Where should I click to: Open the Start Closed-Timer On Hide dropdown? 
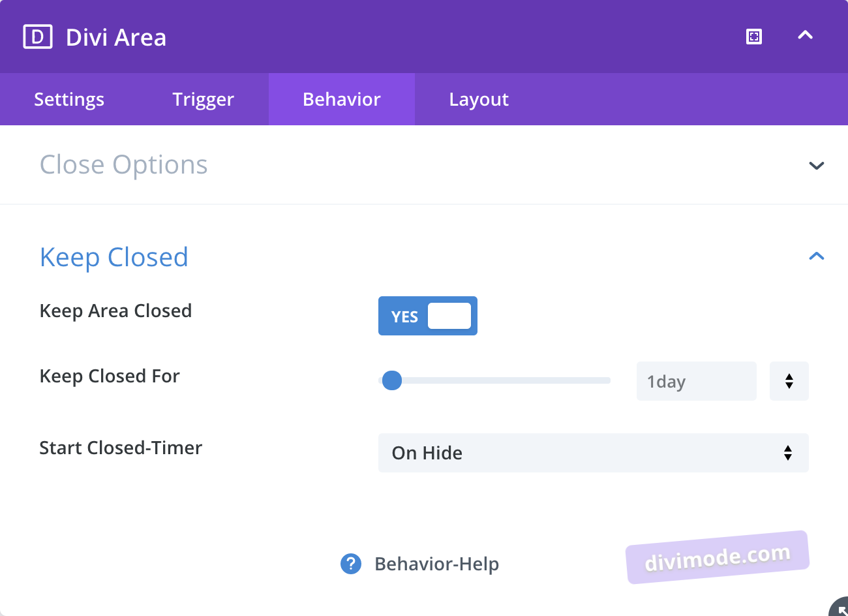tap(594, 453)
